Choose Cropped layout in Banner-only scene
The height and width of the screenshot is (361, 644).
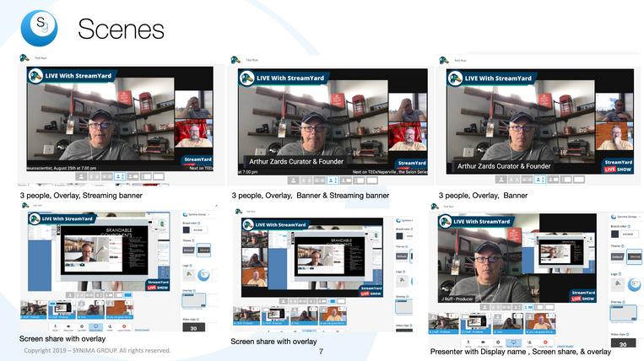tap(514, 180)
